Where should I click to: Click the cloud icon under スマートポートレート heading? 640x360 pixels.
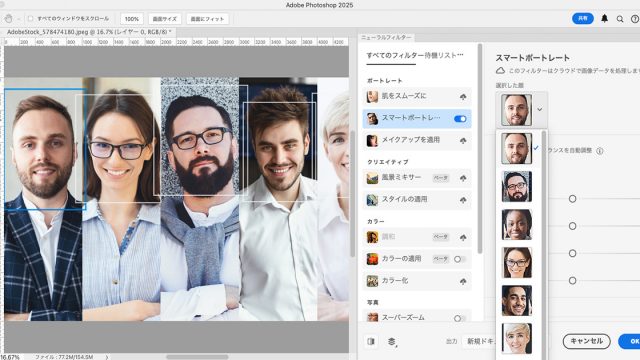click(x=500, y=71)
